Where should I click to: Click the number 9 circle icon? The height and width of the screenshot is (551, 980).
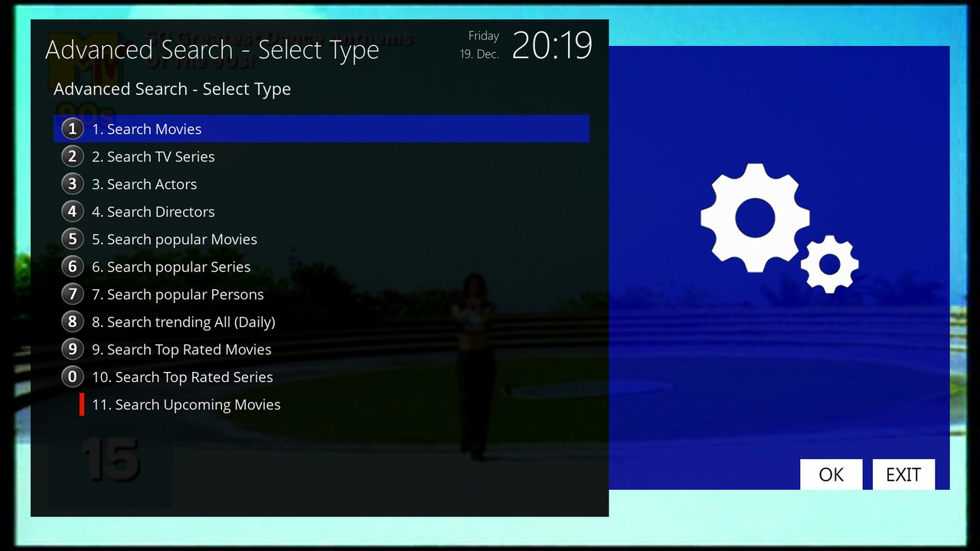(73, 349)
